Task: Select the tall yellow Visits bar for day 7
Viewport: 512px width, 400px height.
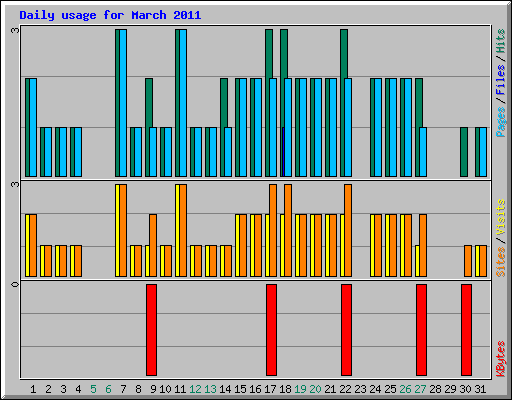Action: pos(117,230)
